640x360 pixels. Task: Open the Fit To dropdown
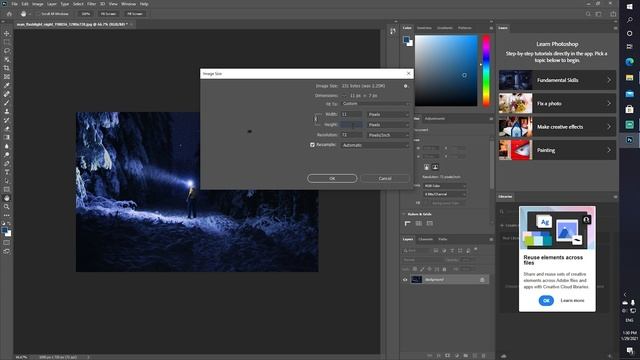click(375, 104)
